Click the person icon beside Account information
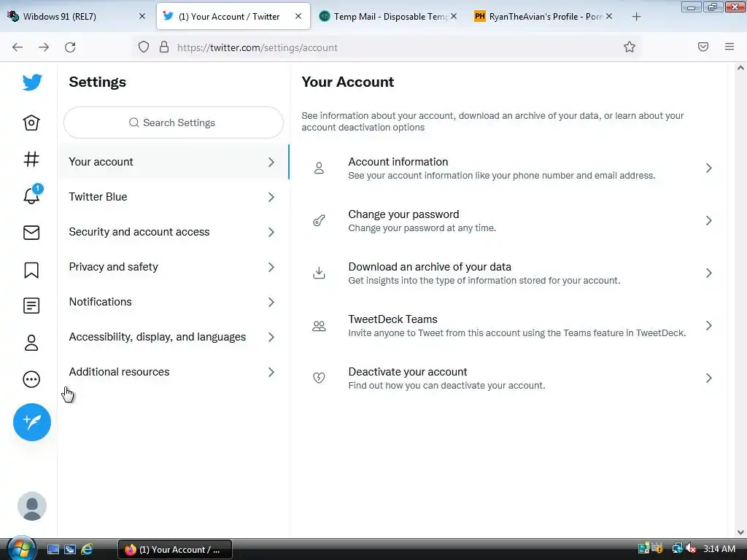This screenshot has height=560, width=747. coord(319,168)
